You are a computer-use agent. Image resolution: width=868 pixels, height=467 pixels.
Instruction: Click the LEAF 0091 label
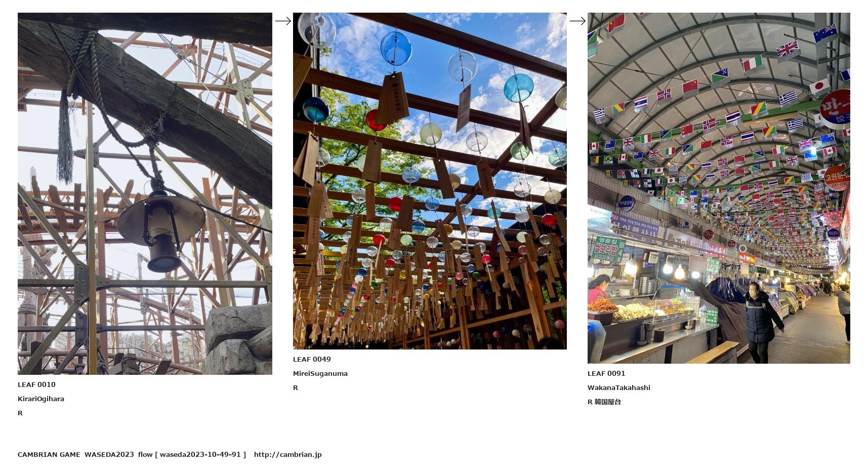pos(606,373)
